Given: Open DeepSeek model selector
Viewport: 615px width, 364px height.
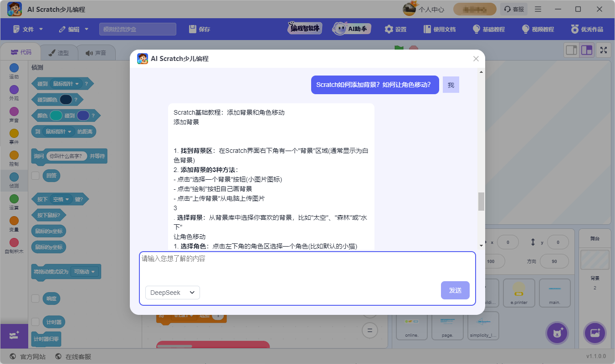Looking at the screenshot, I should tap(173, 293).
